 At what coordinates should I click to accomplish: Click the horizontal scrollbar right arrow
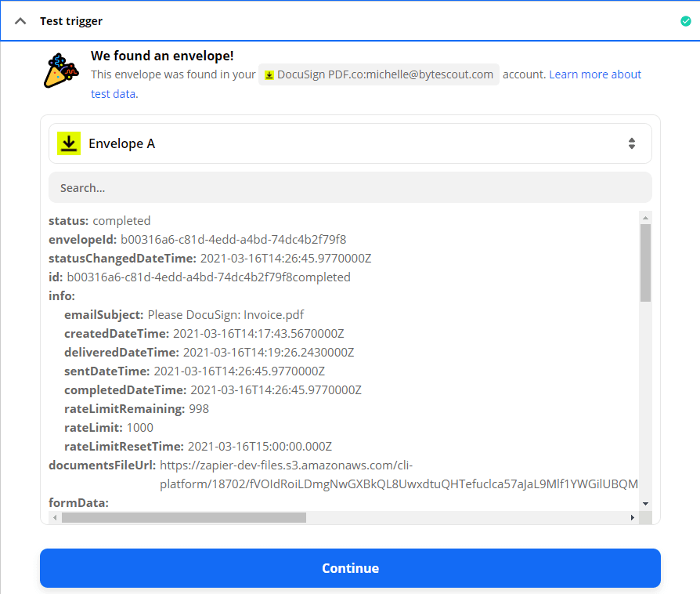pyautogui.click(x=633, y=518)
